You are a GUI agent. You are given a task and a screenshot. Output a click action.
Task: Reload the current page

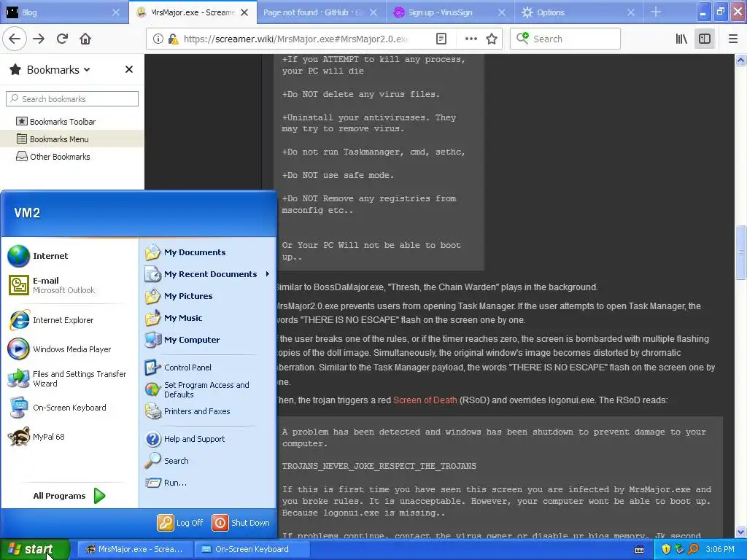pyautogui.click(x=62, y=39)
